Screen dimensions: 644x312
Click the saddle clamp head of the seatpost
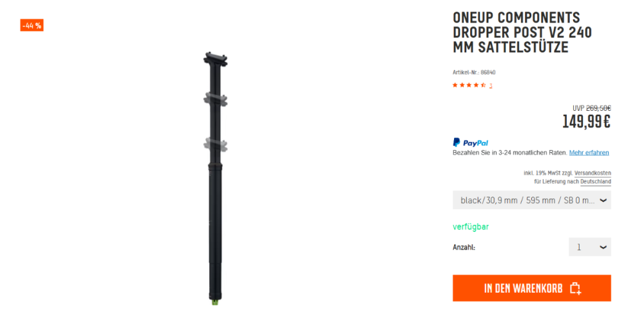215,58
